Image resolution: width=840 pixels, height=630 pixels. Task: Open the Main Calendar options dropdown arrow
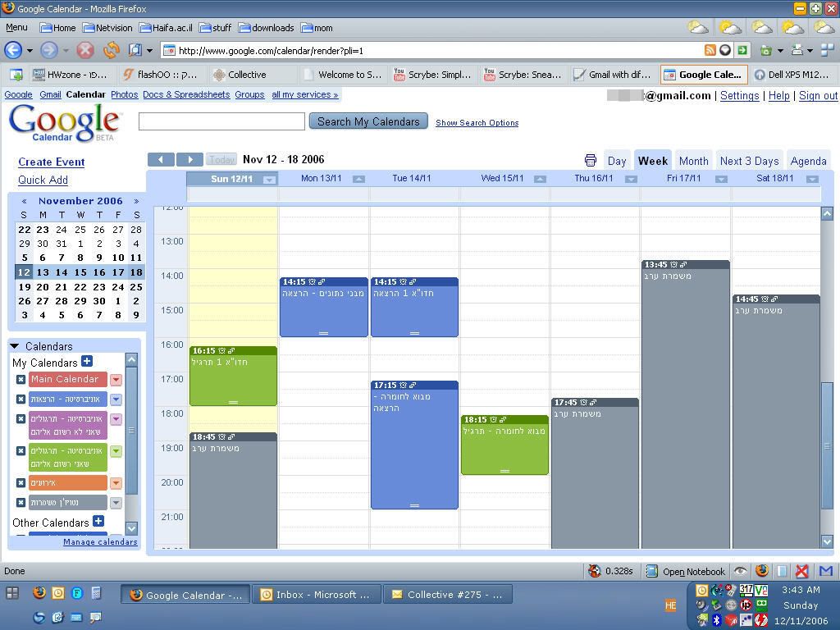[116, 380]
